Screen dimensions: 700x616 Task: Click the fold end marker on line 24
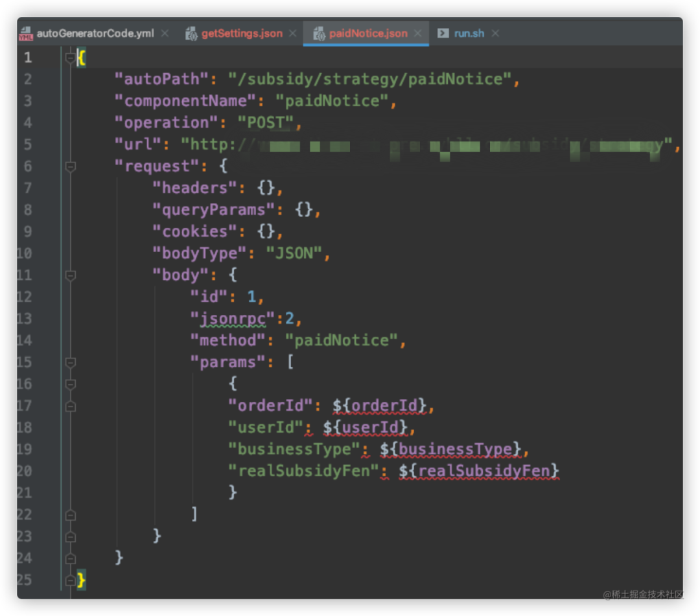pyautogui.click(x=70, y=558)
